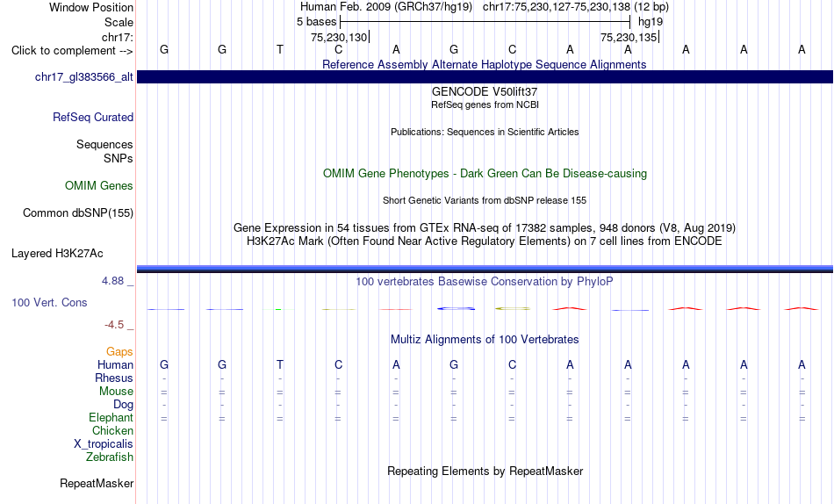The image size is (834, 504).
Task: Click the H3K27Ac Mark ENCODE track title
Action: (485, 241)
